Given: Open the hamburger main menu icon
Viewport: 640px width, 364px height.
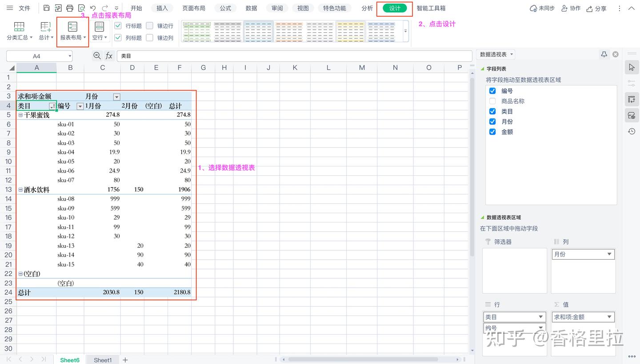Looking at the screenshot, I should [10, 8].
